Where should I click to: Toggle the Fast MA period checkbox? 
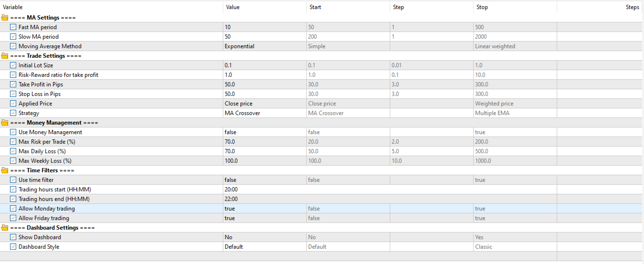click(x=13, y=27)
